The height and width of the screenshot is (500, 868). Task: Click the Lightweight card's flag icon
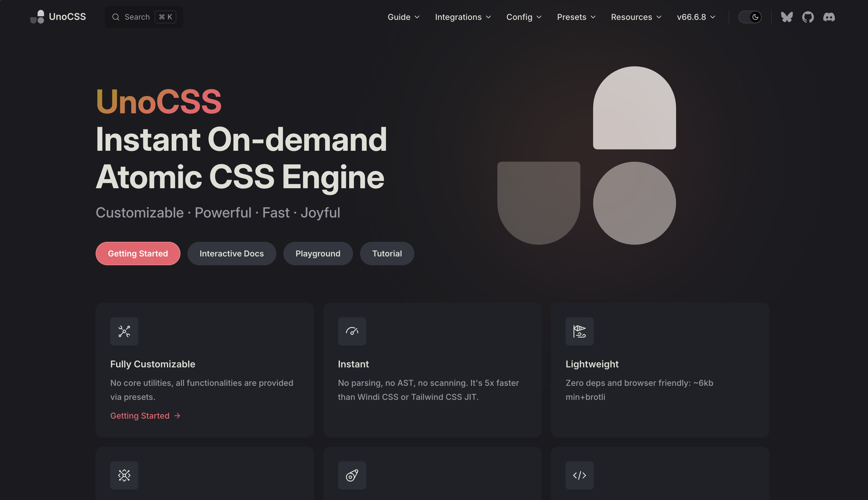tap(579, 331)
